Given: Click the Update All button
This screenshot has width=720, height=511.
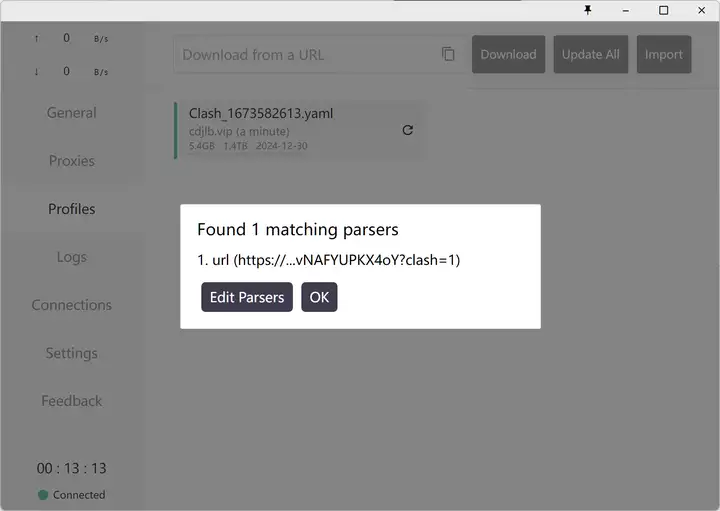Looking at the screenshot, I should 590,55.
